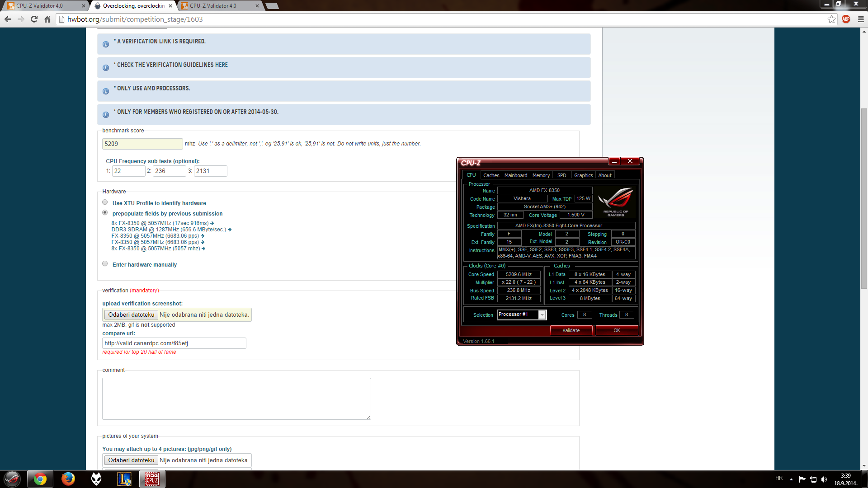Click the comment text area
Image resolution: width=868 pixels, height=488 pixels.
pyautogui.click(x=236, y=399)
